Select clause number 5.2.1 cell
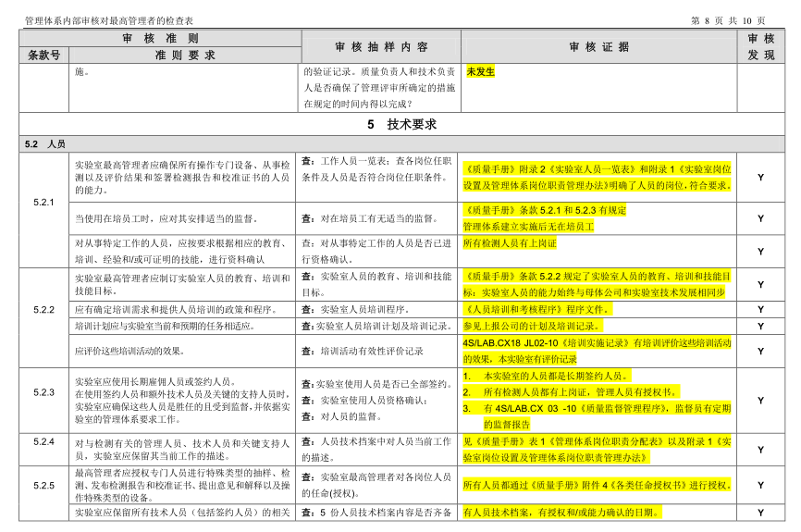This screenshot has height=532, width=801. [x=43, y=203]
